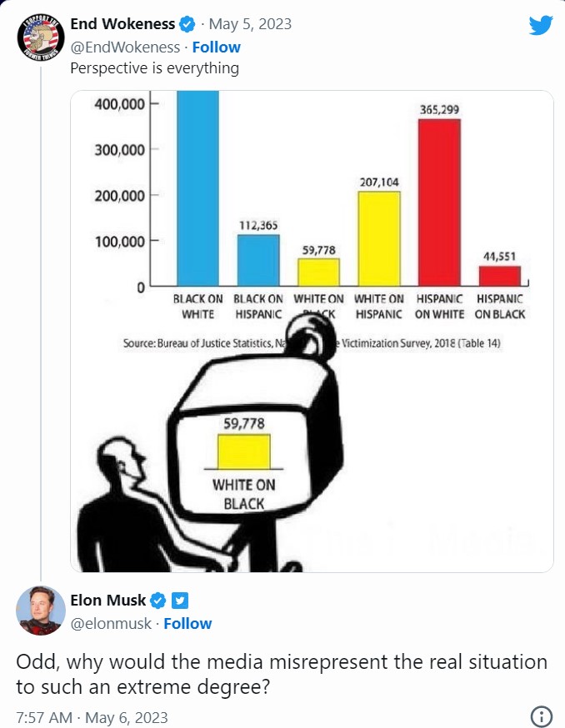Click End Wokeness blue verified badge
The width and height of the screenshot is (565, 728).
point(187,24)
